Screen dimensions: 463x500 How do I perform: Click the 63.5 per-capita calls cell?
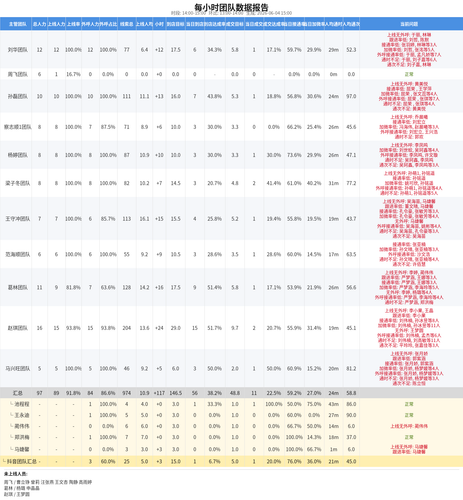pyautogui.click(x=351, y=254)
